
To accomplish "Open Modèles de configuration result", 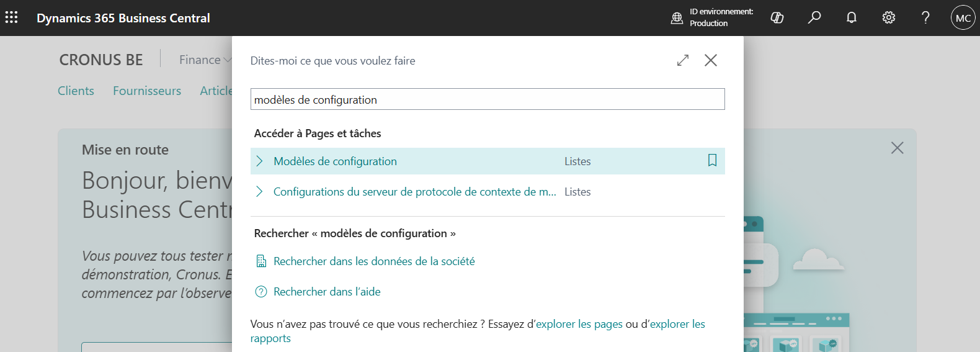I will (335, 161).
